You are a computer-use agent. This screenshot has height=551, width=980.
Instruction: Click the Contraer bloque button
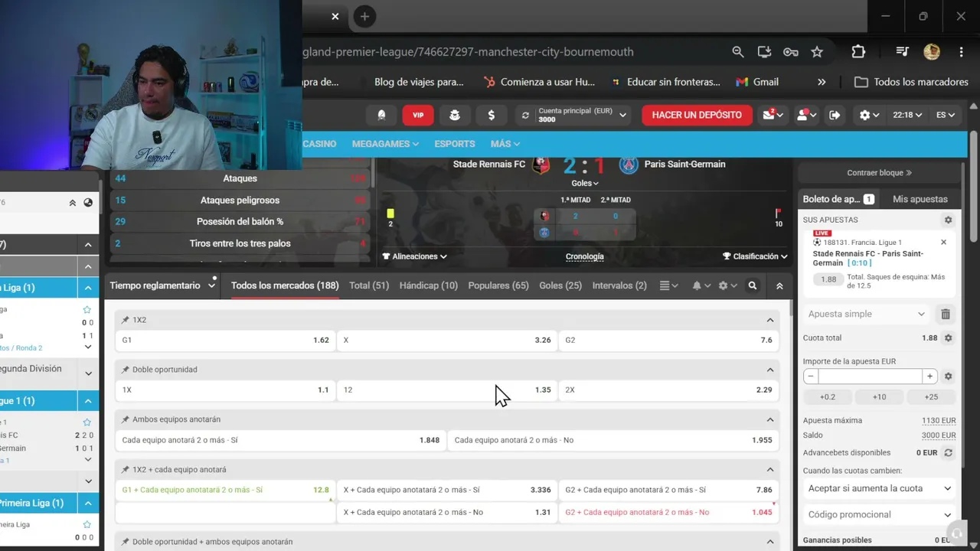pyautogui.click(x=879, y=173)
